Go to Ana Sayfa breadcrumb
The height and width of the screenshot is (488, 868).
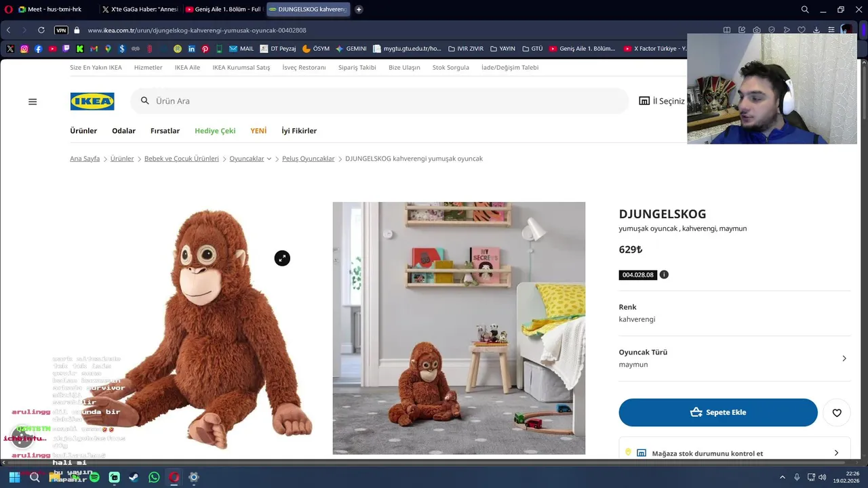point(85,159)
